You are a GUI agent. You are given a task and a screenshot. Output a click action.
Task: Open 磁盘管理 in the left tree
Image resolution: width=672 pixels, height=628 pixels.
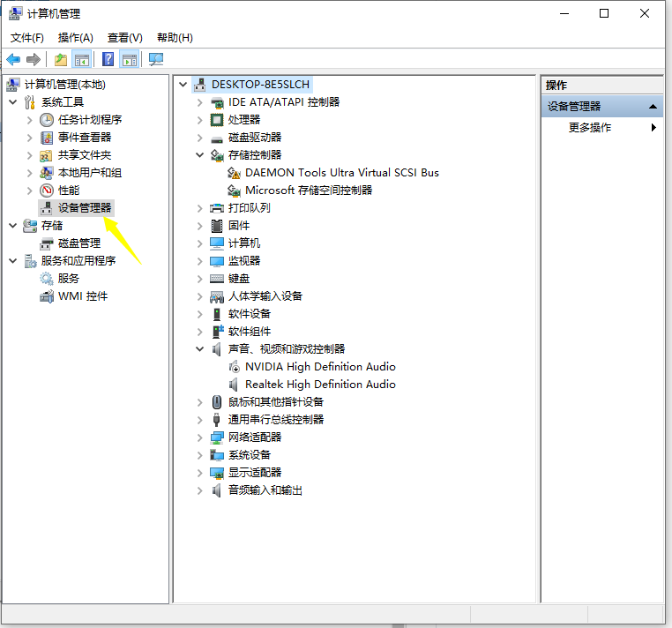pos(78,243)
